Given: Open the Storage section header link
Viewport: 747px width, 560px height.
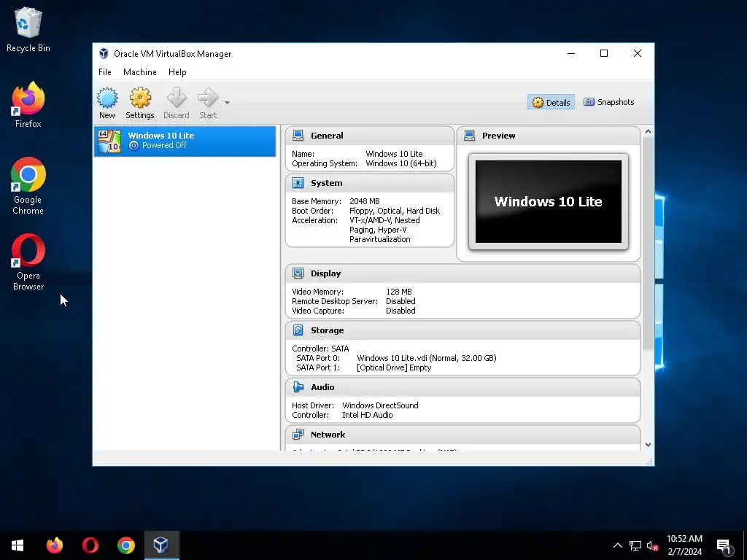Looking at the screenshot, I should pyautogui.click(x=328, y=330).
